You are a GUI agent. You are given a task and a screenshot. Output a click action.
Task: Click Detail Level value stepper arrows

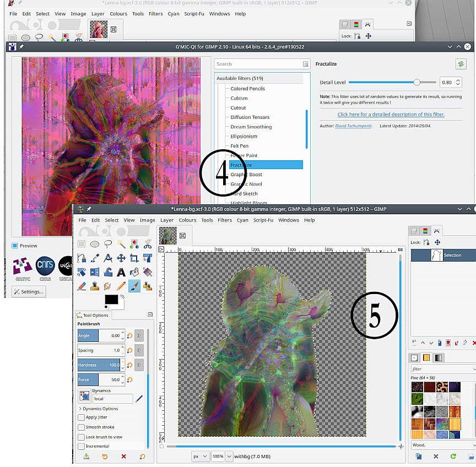(x=458, y=82)
